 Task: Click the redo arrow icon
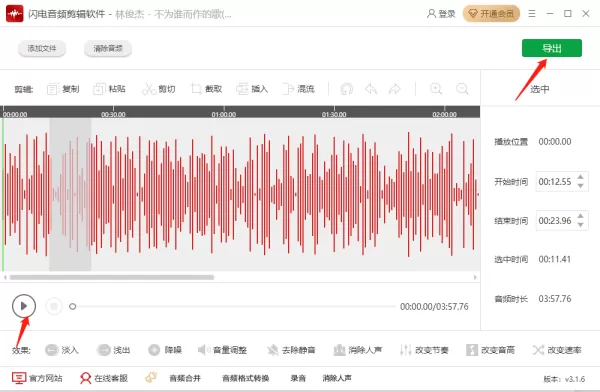(x=395, y=89)
